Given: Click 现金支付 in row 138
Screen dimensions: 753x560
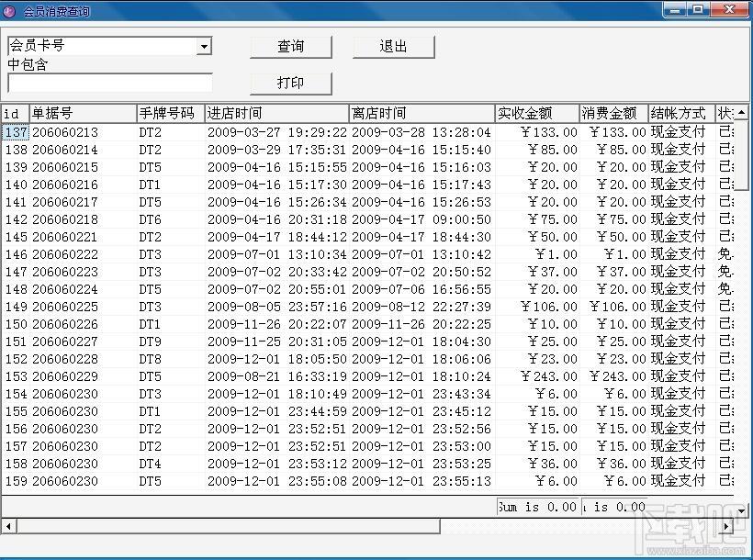Looking at the screenshot, I should click(678, 150).
